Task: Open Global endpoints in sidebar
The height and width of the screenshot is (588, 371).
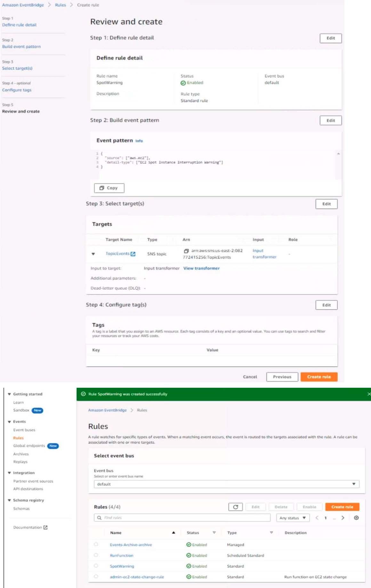Action: (x=29, y=446)
